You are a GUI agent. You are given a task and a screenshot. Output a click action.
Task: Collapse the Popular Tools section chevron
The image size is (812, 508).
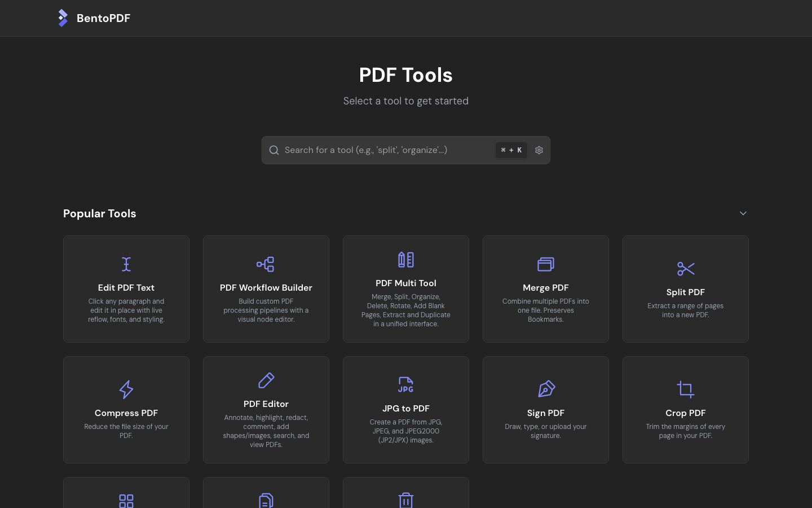point(743,213)
